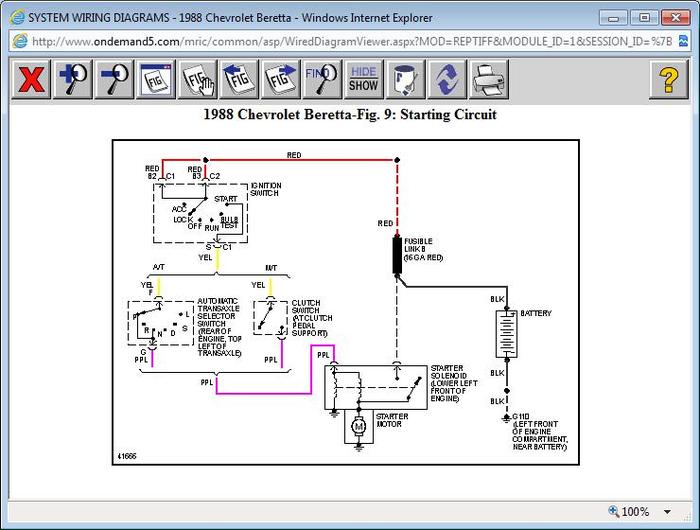The image size is (700, 530).
Task: Open the FIG window view icon
Action: (x=156, y=79)
